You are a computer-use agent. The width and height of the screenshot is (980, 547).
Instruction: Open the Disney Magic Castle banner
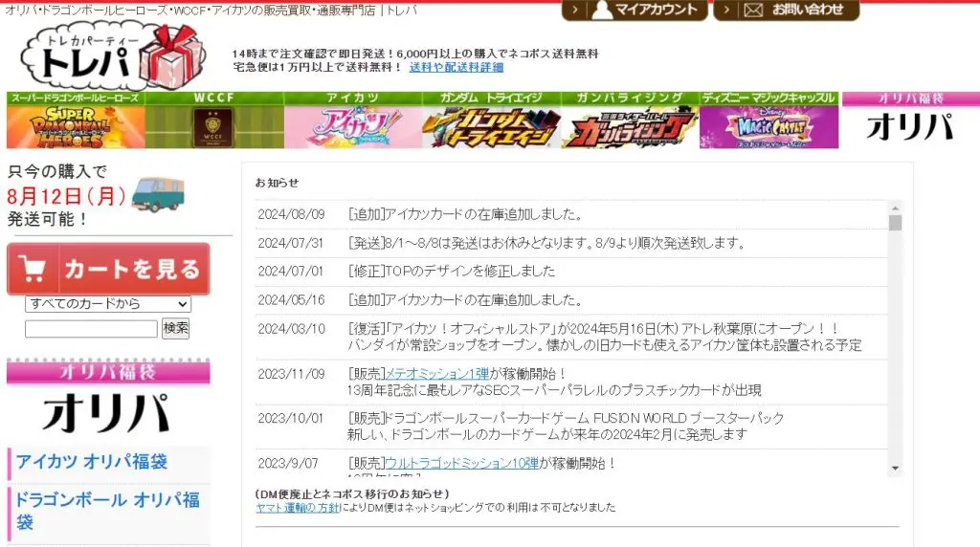coord(768,120)
